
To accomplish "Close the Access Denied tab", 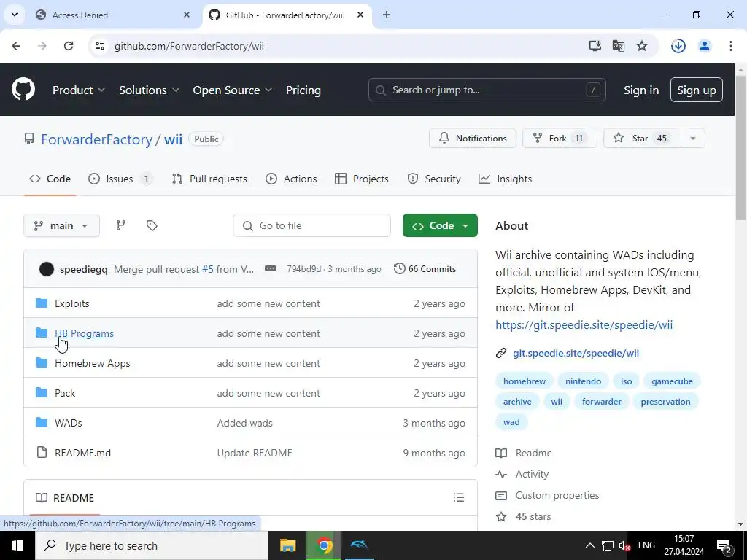I will (x=187, y=15).
